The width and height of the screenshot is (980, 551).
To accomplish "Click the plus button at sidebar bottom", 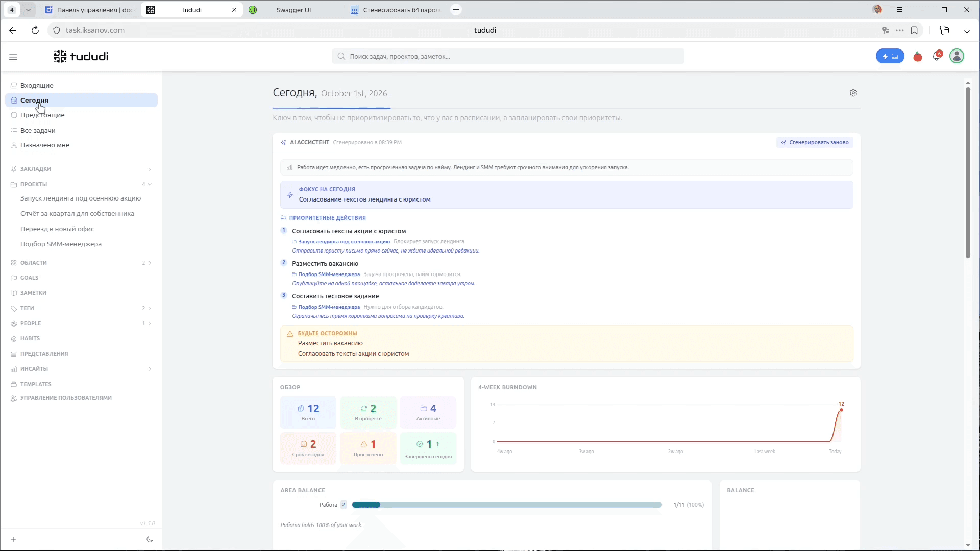I will (x=13, y=539).
